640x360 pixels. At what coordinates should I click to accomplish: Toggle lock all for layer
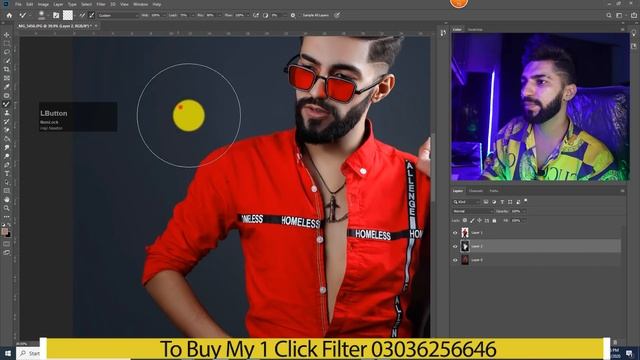(x=494, y=220)
